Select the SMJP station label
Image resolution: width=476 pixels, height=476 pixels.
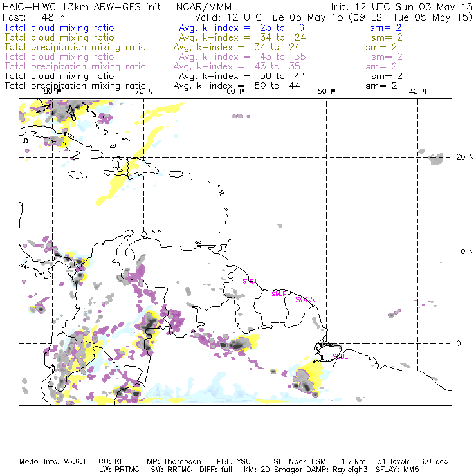click(x=279, y=293)
